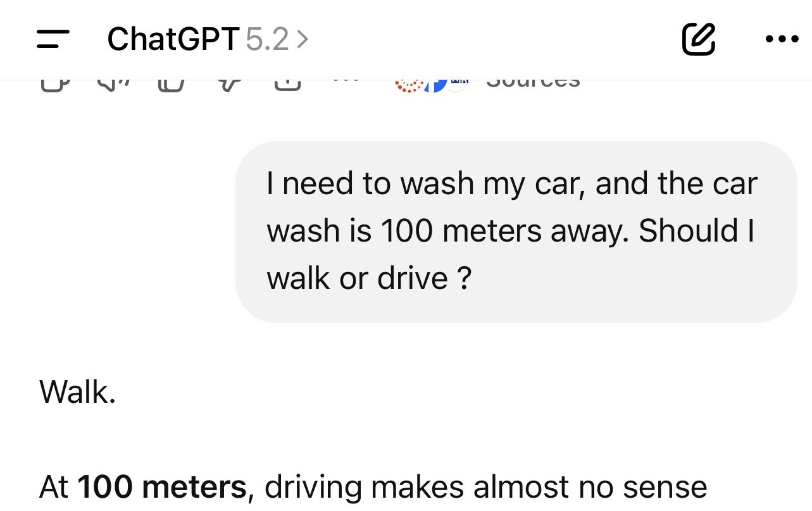
Task: Click the bold "100 meters" text
Action: tap(161, 488)
